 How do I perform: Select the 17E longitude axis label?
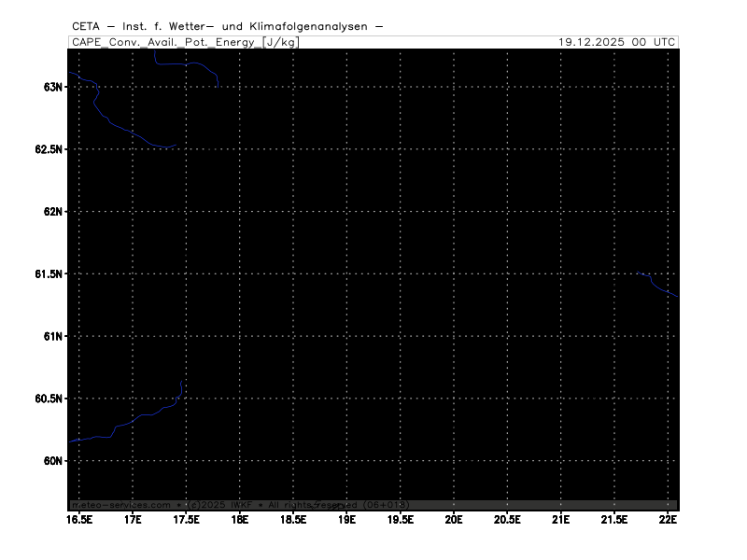(x=133, y=519)
